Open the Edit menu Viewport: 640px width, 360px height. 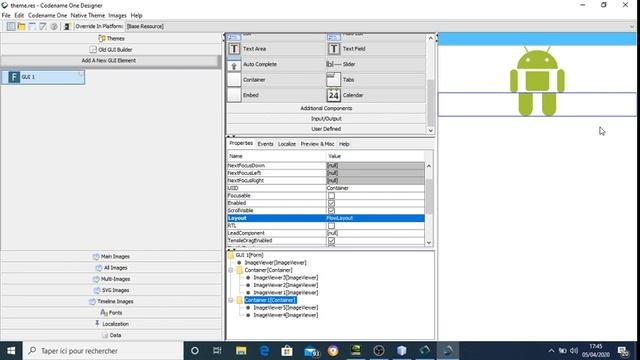coord(19,16)
